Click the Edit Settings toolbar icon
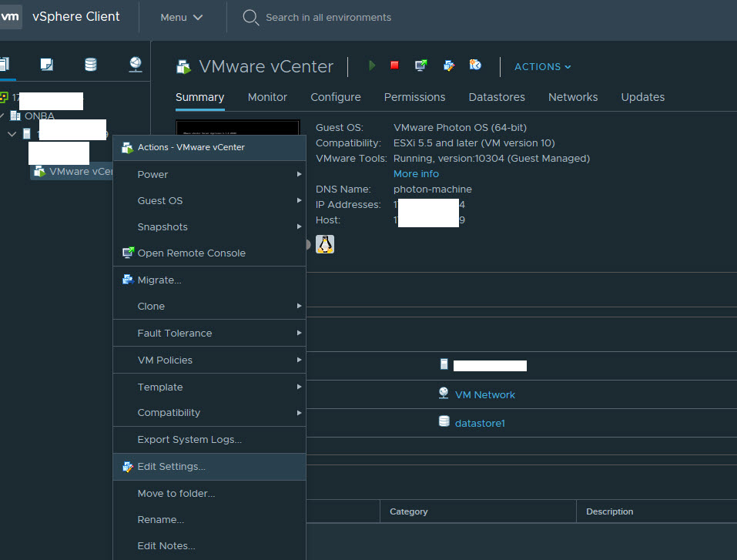This screenshot has width=737, height=560. click(449, 66)
